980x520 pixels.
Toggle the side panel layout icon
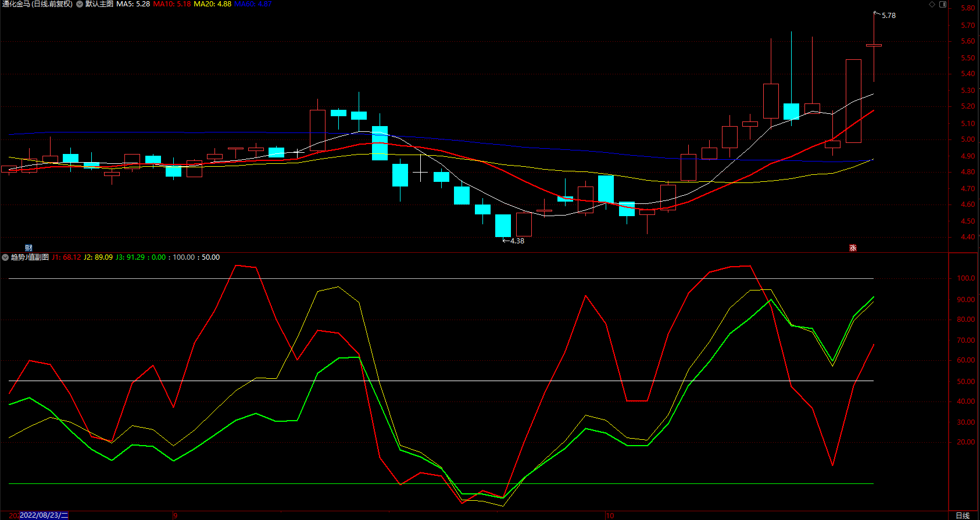click(x=943, y=4)
